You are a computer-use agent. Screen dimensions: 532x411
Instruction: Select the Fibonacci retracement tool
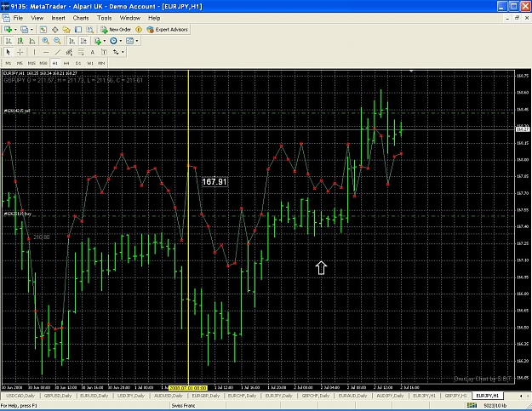81,52
